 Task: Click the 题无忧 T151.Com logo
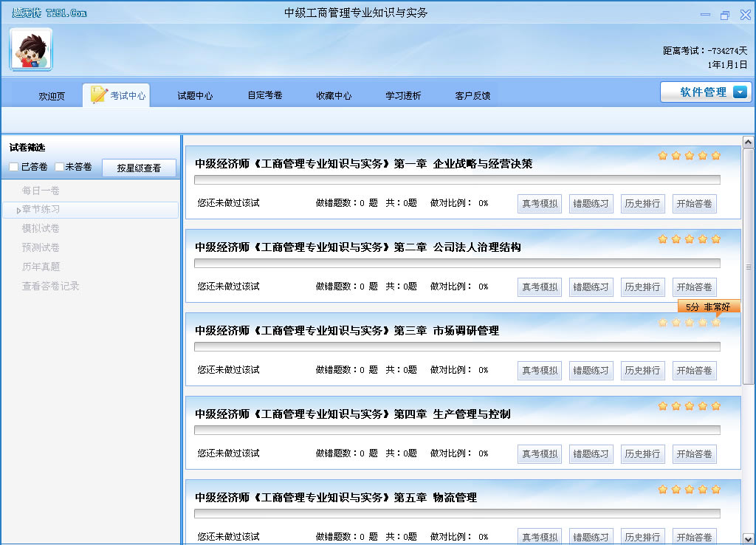tap(49, 13)
